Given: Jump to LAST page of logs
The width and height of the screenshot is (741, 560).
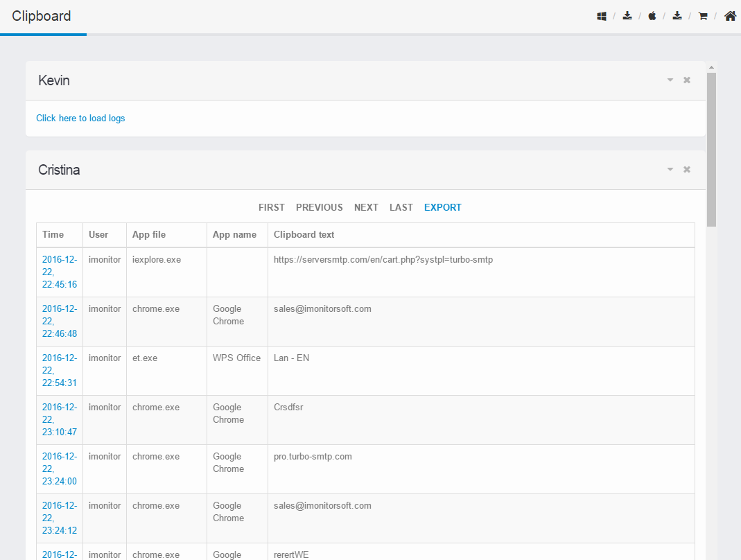Looking at the screenshot, I should pyautogui.click(x=401, y=207).
